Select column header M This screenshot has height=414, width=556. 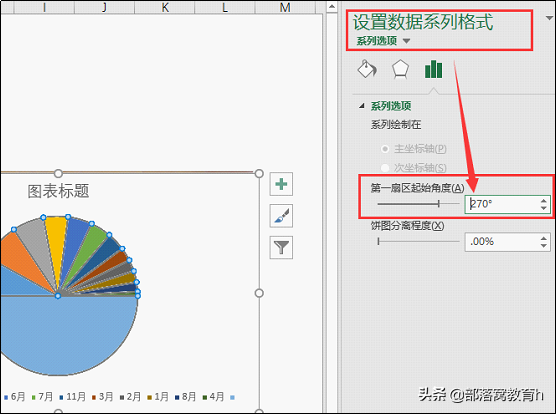click(285, 7)
